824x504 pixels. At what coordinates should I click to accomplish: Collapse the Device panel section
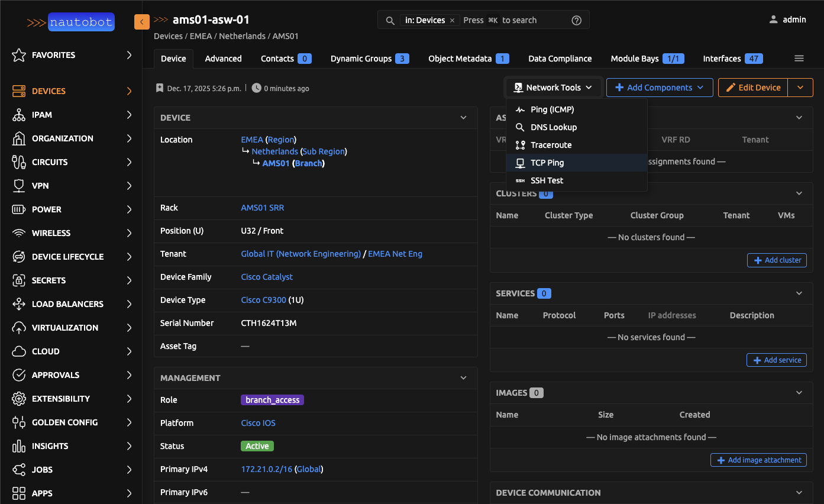[x=463, y=118]
